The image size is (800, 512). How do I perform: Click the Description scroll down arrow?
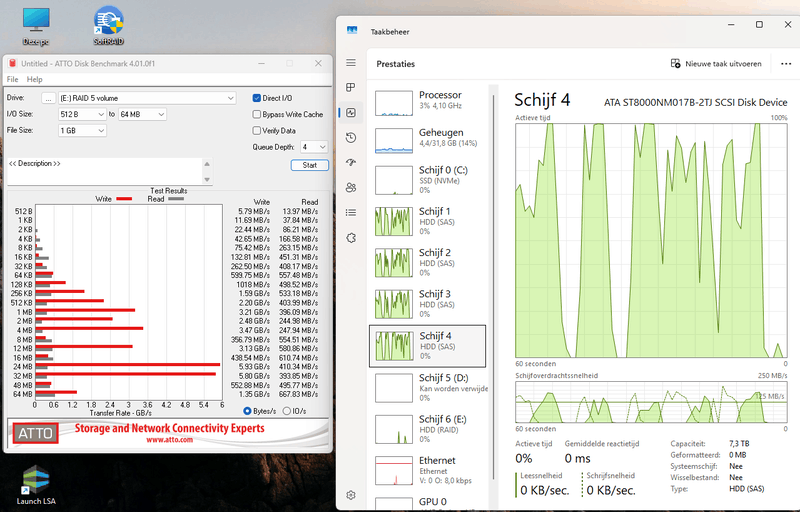(x=207, y=180)
